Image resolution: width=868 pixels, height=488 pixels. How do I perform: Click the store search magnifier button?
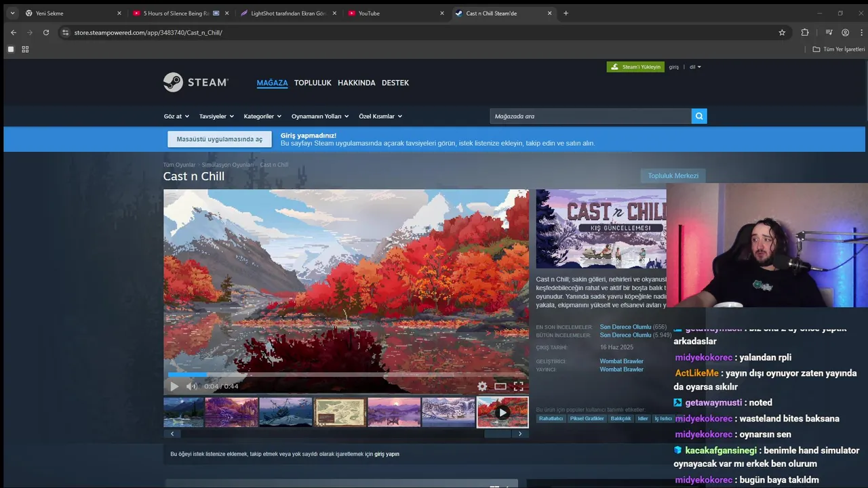click(x=699, y=117)
